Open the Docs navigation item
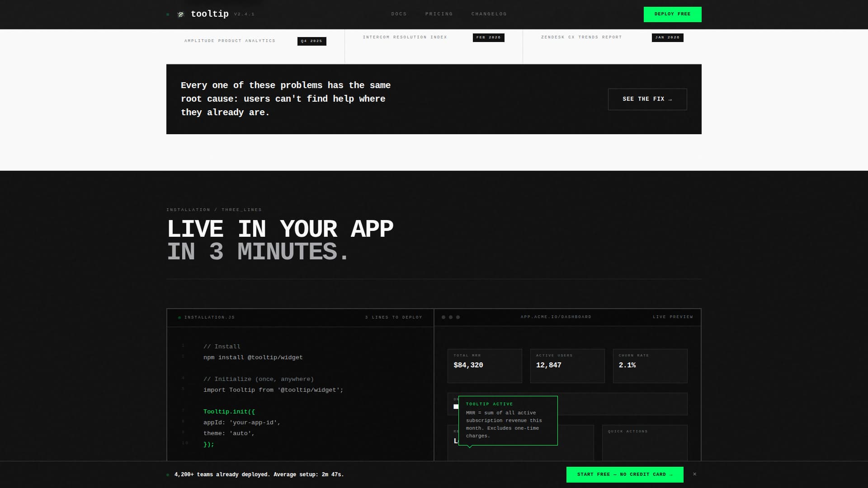Viewport: 868px width, 488px height. click(399, 14)
